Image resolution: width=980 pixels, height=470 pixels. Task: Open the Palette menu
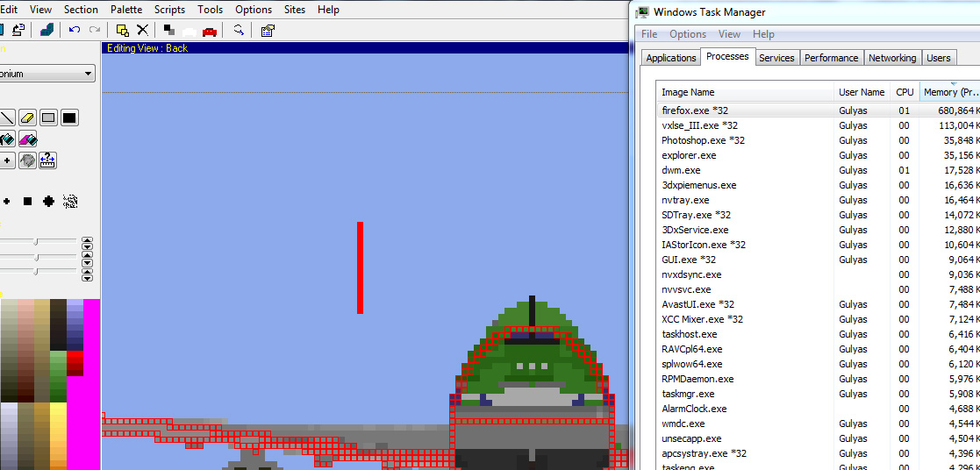(125, 10)
